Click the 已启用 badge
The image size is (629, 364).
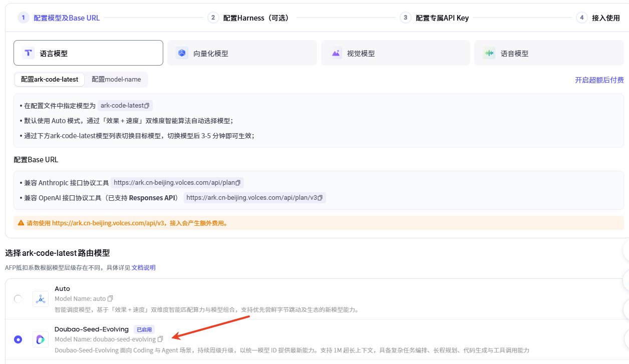pos(144,329)
